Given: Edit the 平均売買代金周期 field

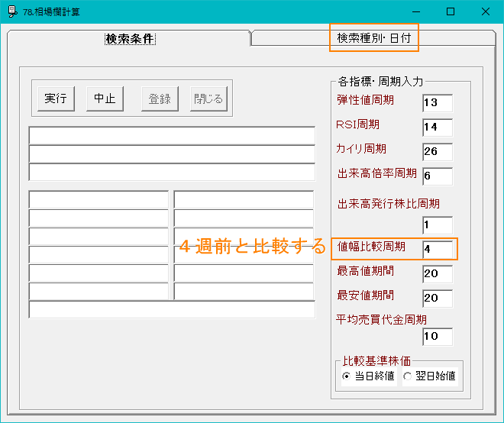Looking at the screenshot, I should (437, 337).
